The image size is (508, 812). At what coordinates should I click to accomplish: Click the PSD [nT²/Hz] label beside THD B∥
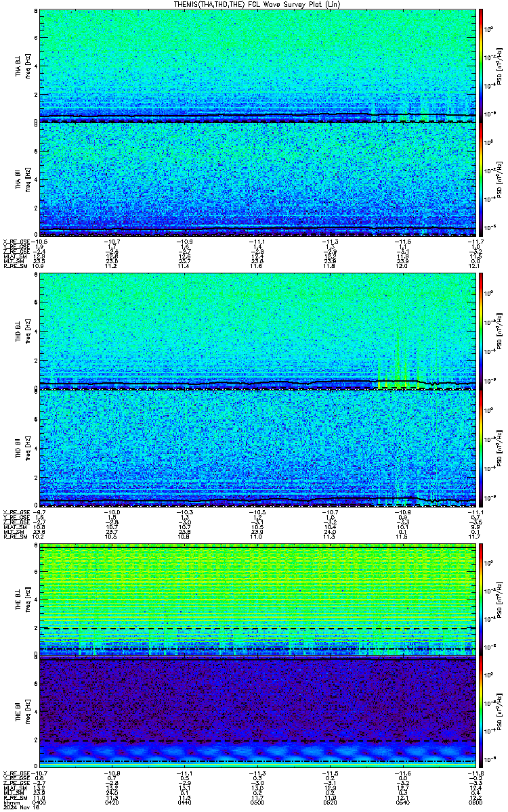(x=500, y=447)
